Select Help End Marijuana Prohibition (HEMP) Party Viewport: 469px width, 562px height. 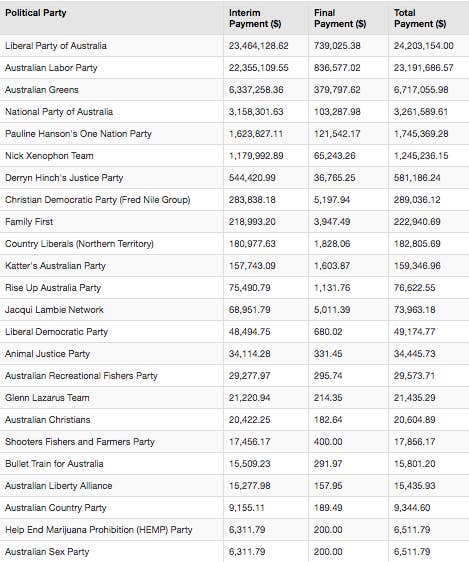pos(99,530)
